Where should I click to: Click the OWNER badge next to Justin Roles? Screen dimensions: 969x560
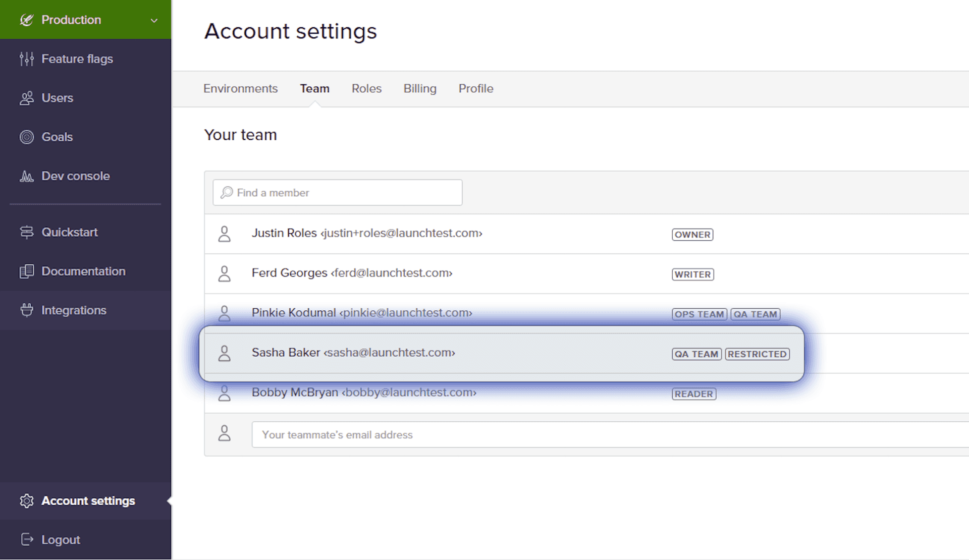coord(692,234)
